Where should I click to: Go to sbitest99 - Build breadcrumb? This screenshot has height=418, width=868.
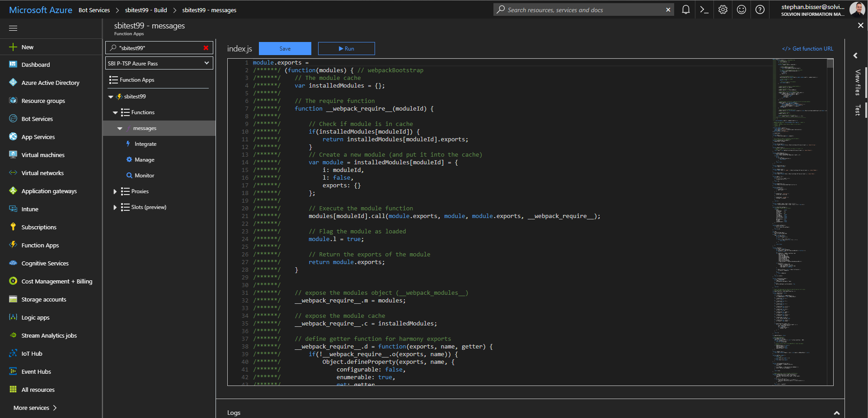(146, 10)
